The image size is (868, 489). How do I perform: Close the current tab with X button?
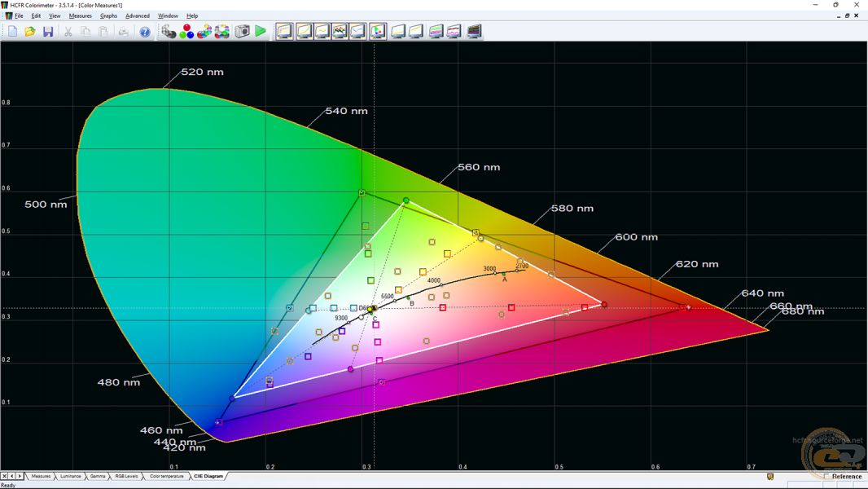(x=4, y=476)
